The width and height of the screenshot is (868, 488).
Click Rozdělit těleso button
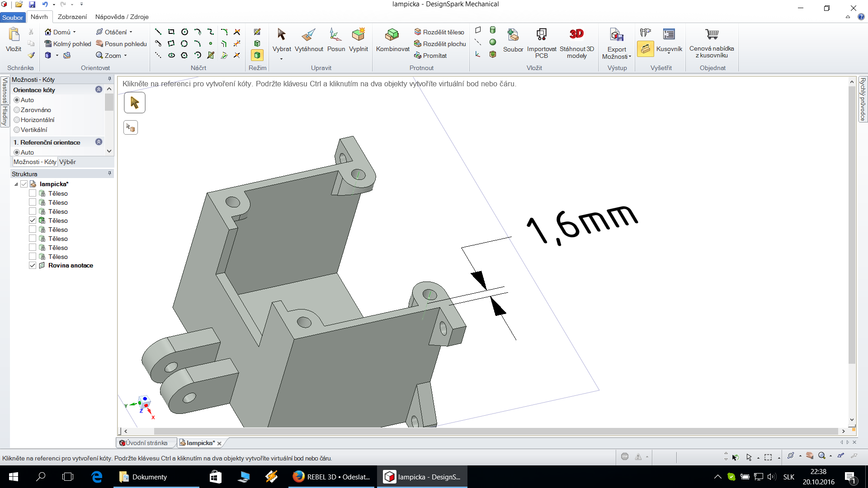[x=439, y=32]
